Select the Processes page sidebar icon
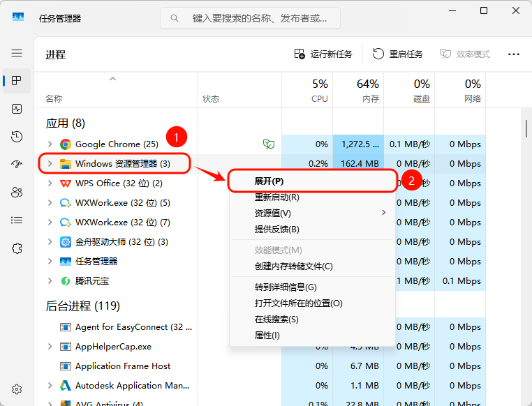Image resolution: width=532 pixels, height=406 pixels. [17, 81]
